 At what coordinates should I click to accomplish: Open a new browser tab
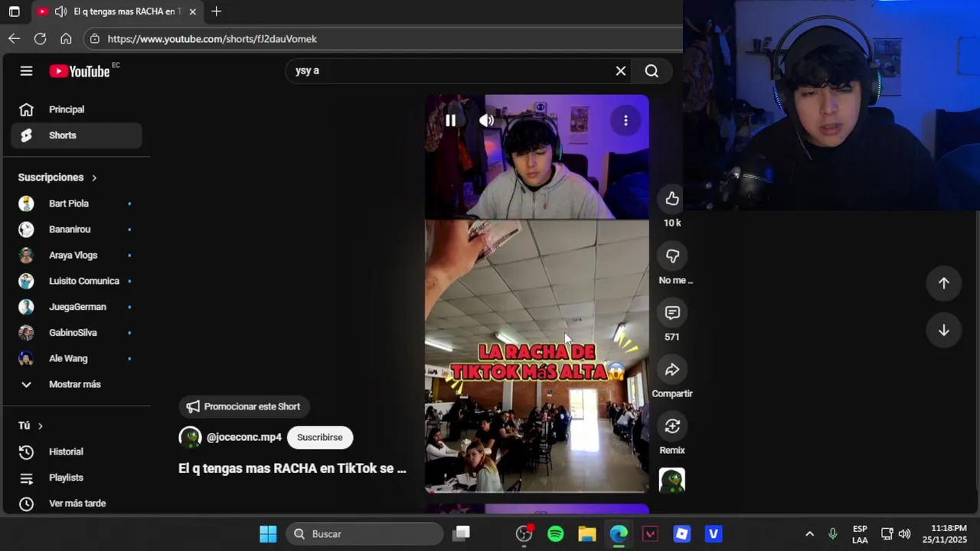point(216,11)
